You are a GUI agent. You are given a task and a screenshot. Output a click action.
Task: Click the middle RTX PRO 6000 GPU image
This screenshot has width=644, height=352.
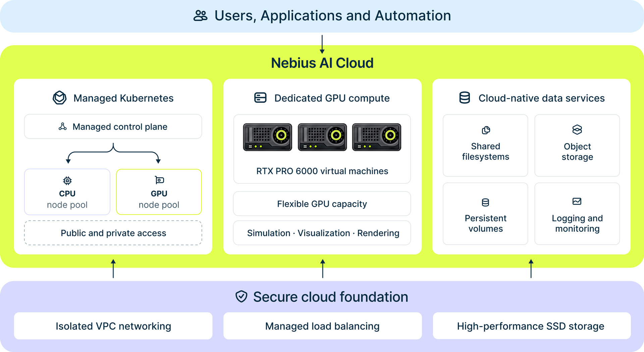click(322, 137)
